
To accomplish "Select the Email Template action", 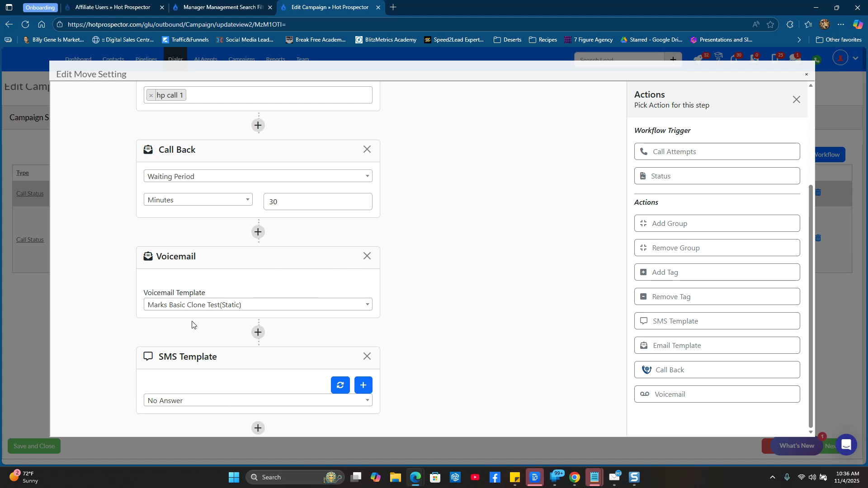I will point(717,345).
